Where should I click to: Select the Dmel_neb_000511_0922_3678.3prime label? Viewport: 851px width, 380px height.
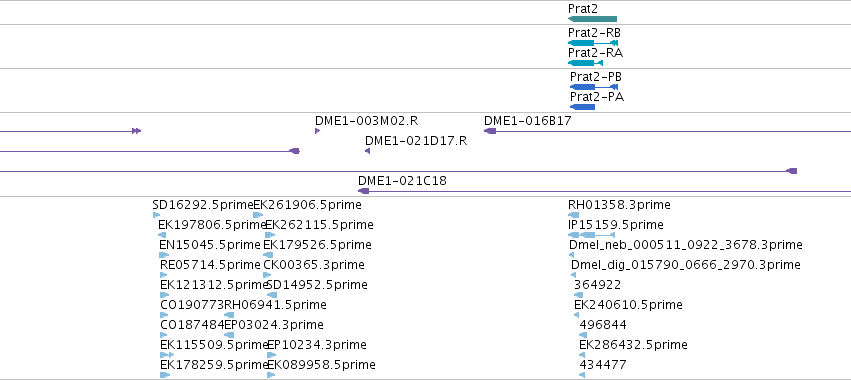pyautogui.click(x=686, y=245)
